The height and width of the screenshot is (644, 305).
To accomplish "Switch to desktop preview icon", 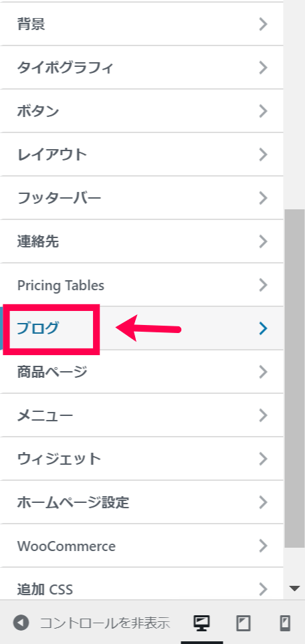I will pyautogui.click(x=201, y=623).
